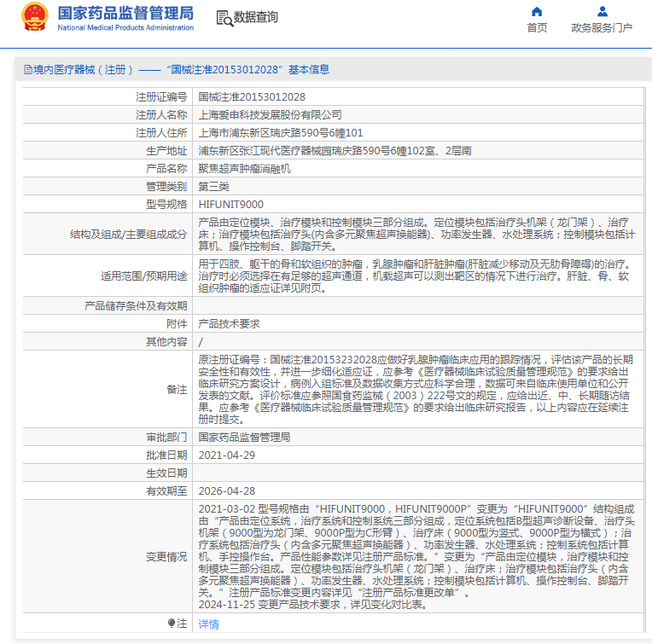
Task: Click the 2024-11-25 变更产品技术要求 line
Action: click(313, 604)
